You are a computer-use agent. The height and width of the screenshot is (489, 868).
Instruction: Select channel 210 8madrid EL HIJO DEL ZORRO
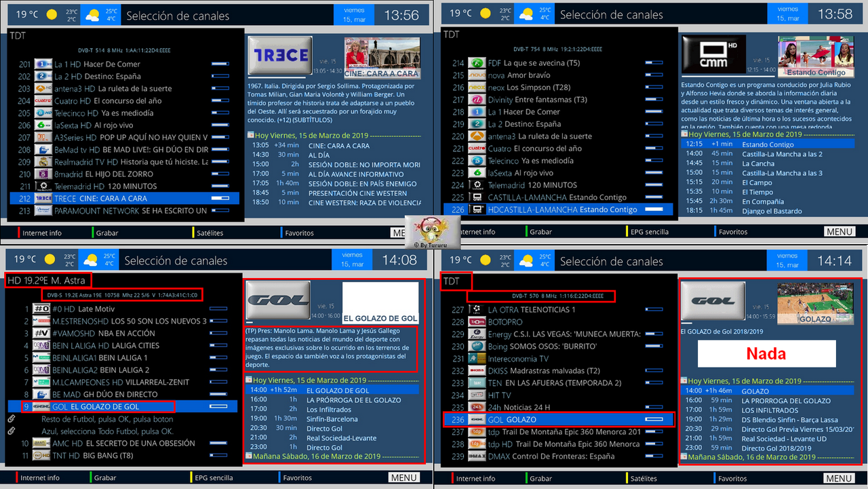tap(124, 174)
